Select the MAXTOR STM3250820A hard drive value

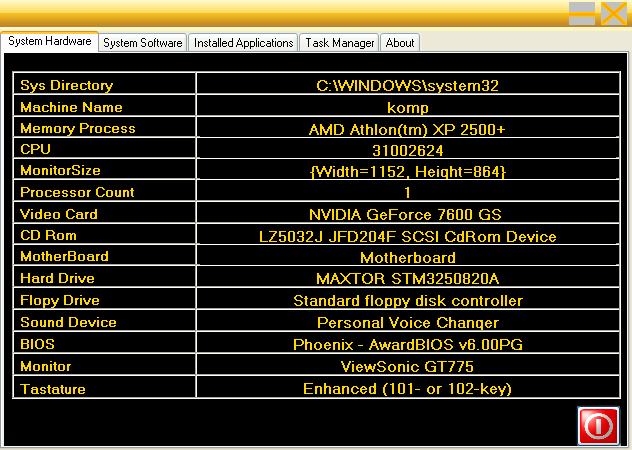point(407,279)
